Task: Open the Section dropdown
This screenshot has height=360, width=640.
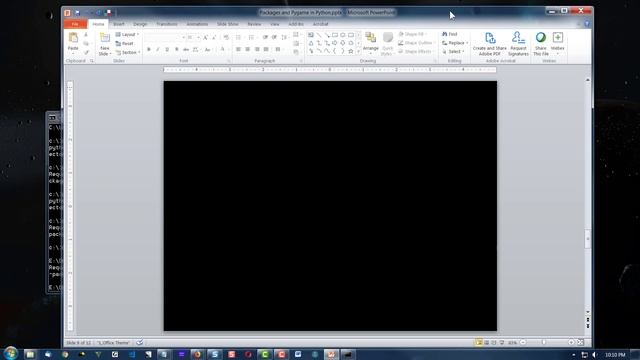Action: (x=128, y=52)
